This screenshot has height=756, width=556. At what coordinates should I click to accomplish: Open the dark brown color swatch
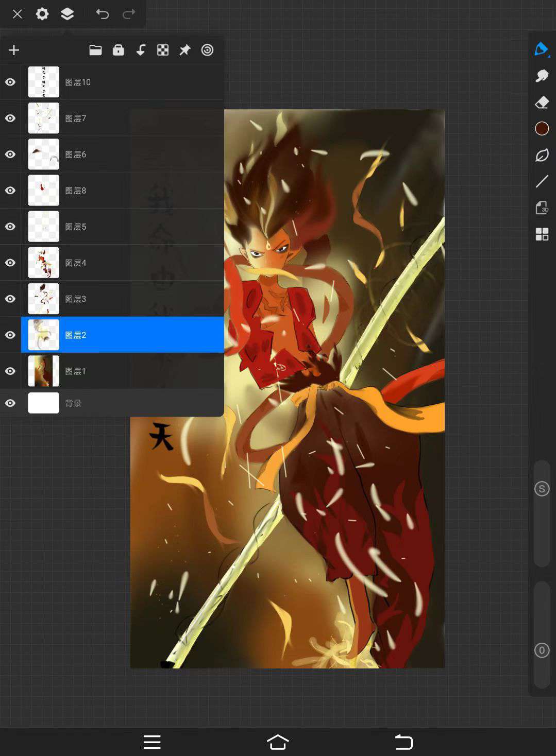[x=542, y=128]
